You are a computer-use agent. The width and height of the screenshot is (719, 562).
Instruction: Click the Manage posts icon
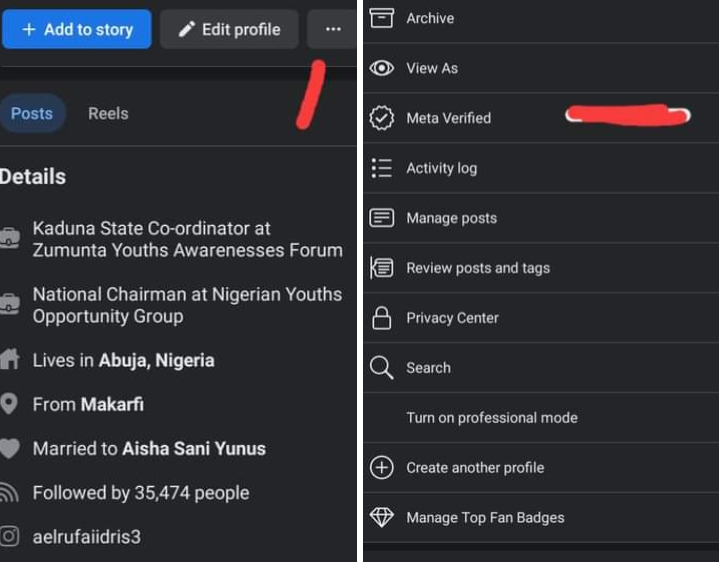(x=381, y=218)
